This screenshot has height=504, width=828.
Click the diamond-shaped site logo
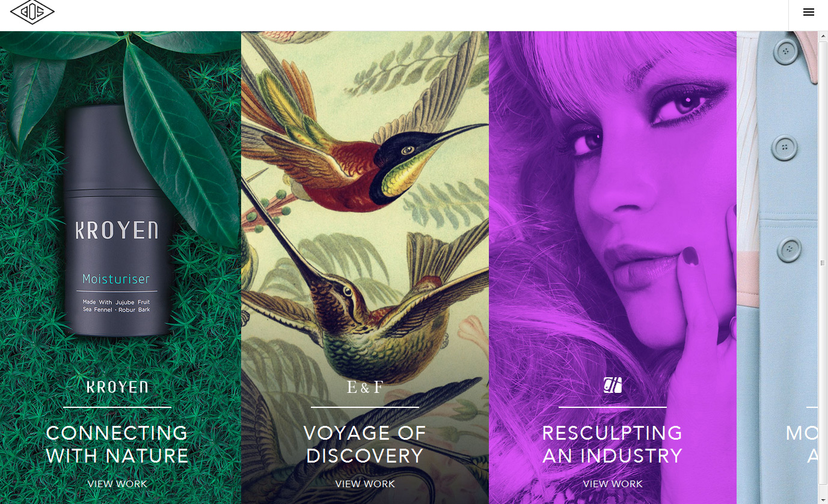point(32,12)
